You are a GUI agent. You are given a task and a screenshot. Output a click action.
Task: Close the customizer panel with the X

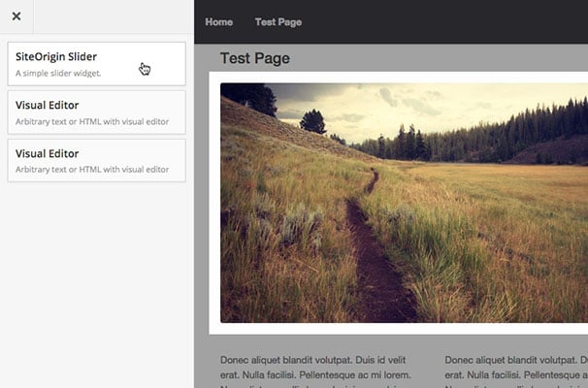click(x=16, y=16)
